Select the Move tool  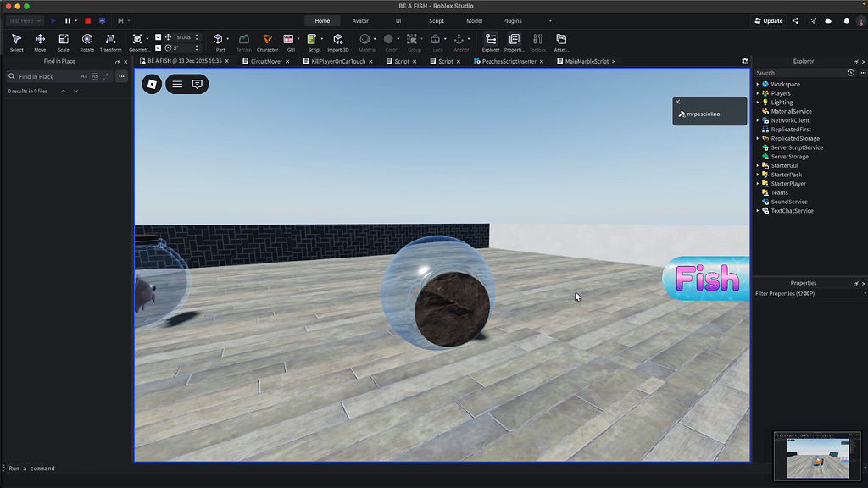coord(40,41)
